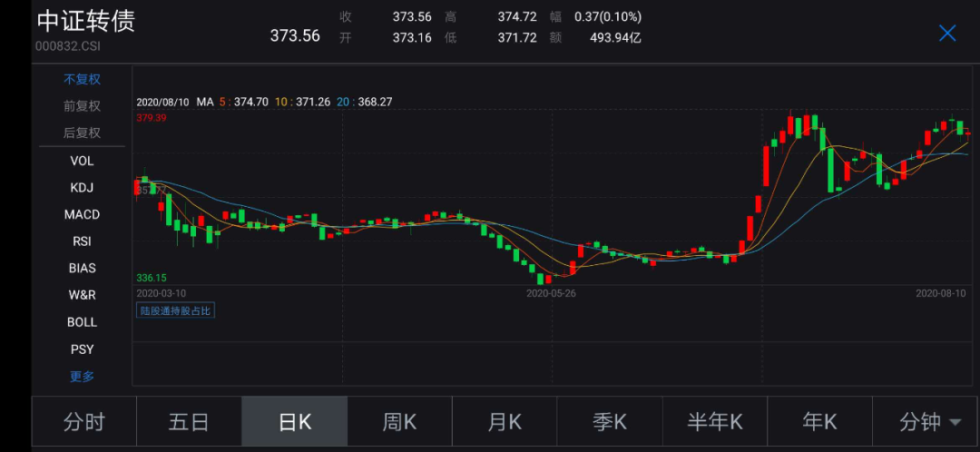Show the VOL indicator
Image resolution: width=980 pixels, height=452 pixels.
pyautogui.click(x=82, y=161)
